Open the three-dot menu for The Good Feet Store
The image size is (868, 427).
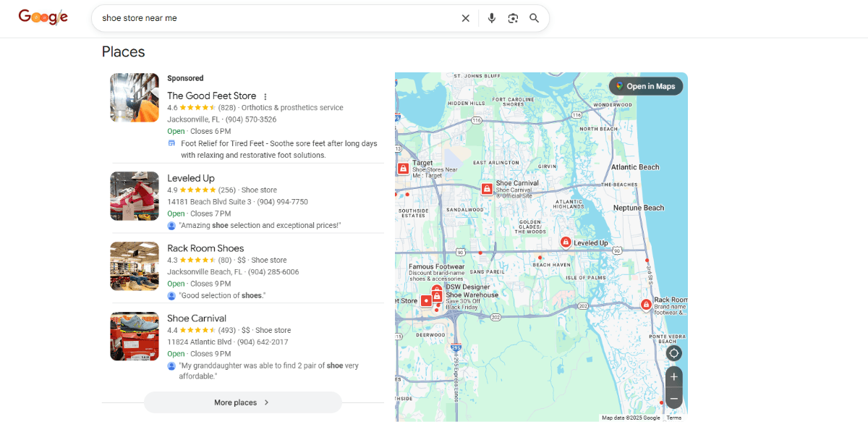(x=265, y=96)
